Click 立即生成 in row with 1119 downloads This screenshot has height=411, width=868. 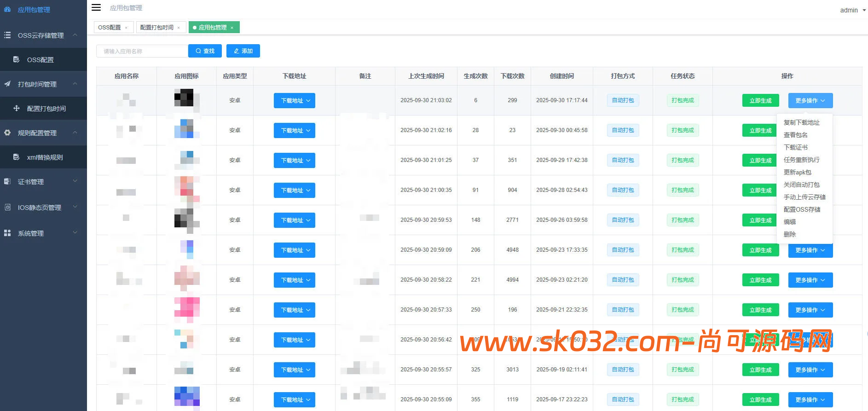point(760,399)
